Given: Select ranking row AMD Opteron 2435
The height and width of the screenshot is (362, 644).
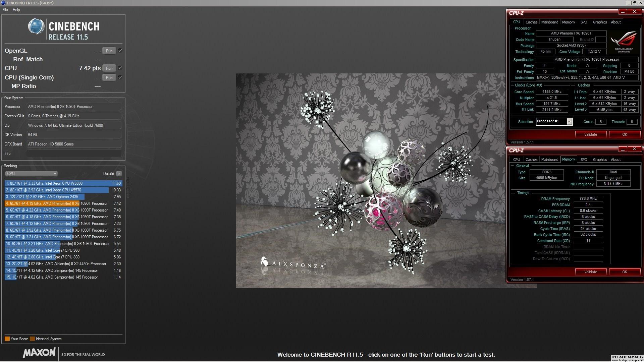Looking at the screenshot, I should (63, 197).
